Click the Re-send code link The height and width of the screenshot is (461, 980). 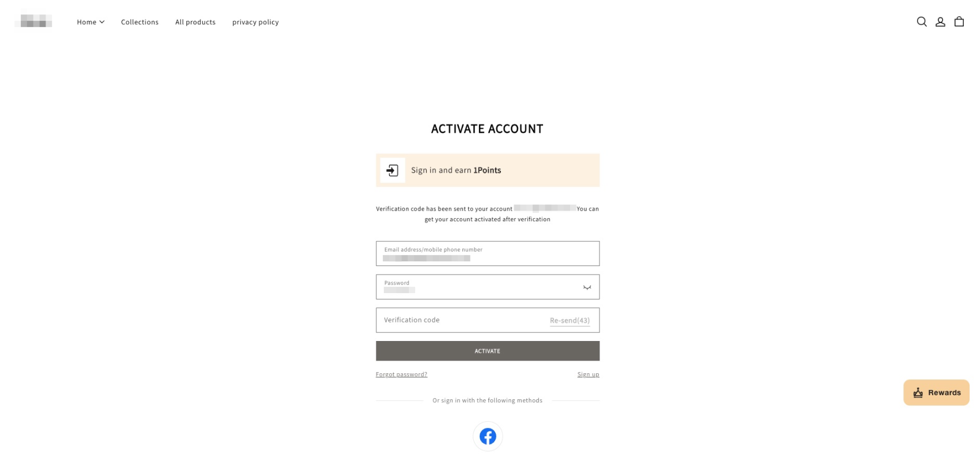click(x=570, y=321)
